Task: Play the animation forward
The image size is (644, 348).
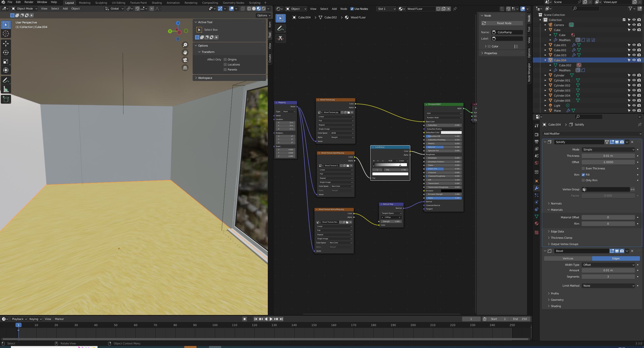Action: (271, 319)
